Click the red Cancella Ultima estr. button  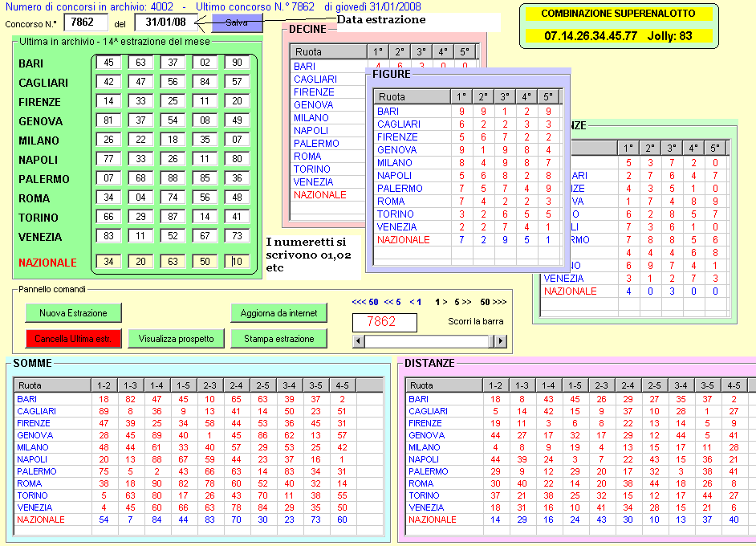coord(73,339)
